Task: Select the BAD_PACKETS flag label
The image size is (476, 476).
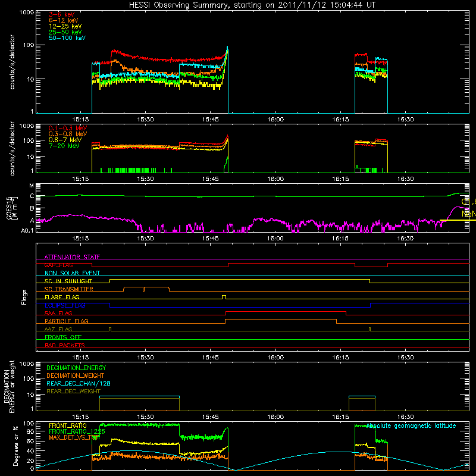Action: pos(65,345)
